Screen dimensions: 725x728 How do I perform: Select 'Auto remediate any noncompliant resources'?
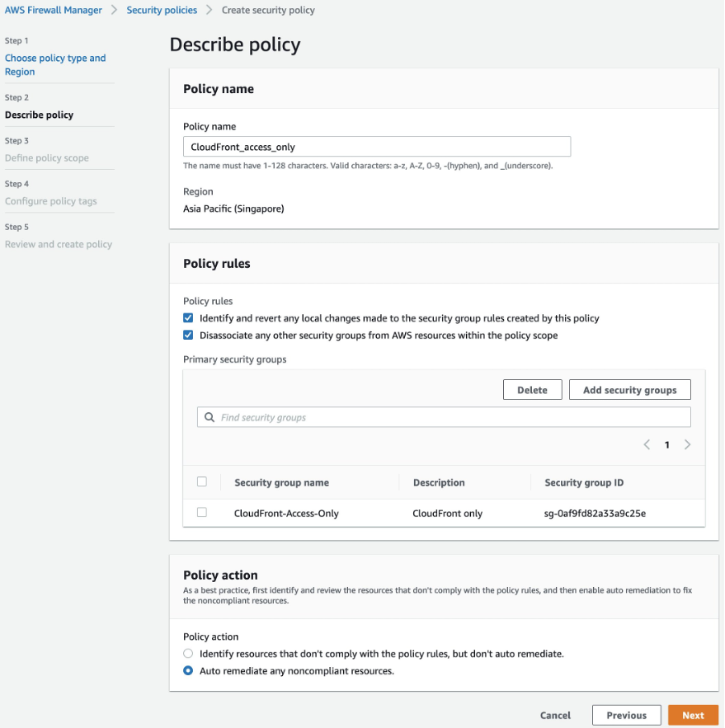click(188, 670)
